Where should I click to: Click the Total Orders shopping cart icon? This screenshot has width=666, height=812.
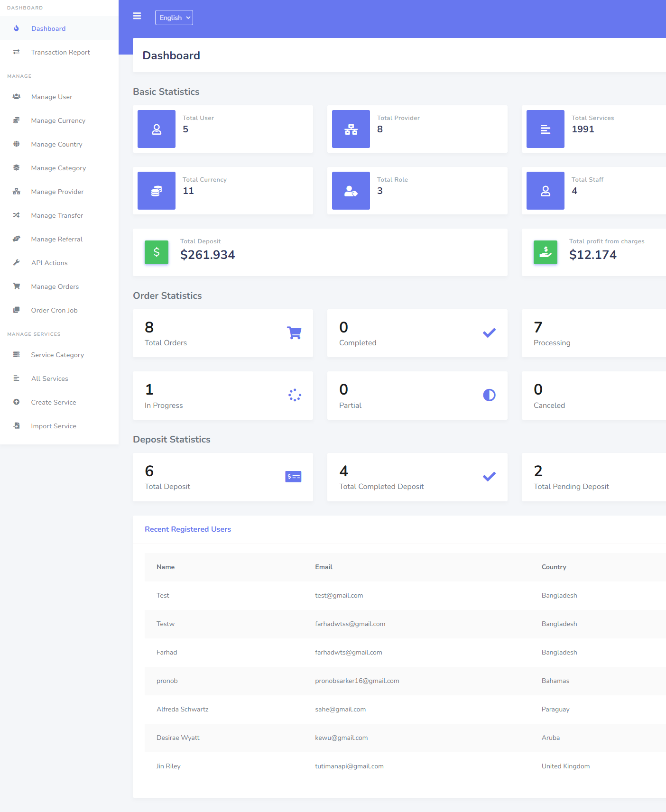[x=294, y=333]
